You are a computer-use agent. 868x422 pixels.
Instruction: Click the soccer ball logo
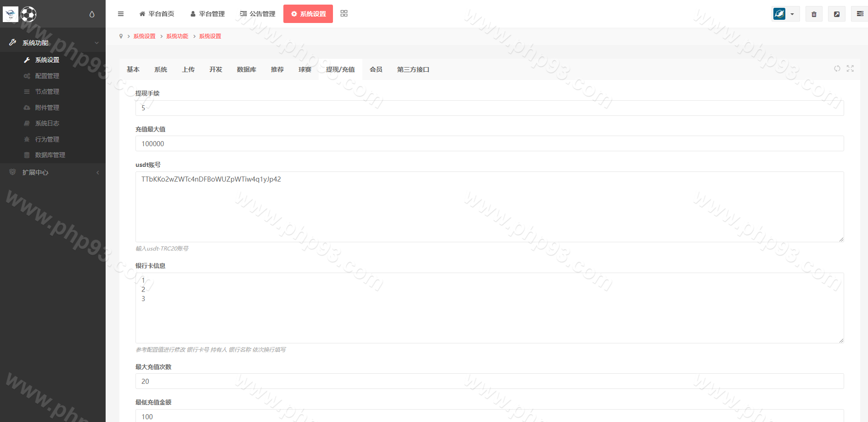pos(28,14)
